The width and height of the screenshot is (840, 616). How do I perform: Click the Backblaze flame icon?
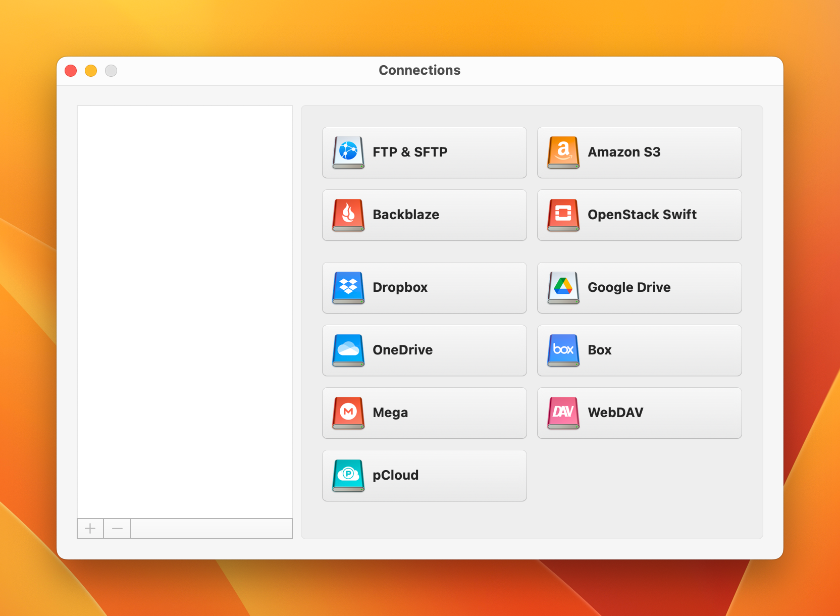tap(347, 215)
